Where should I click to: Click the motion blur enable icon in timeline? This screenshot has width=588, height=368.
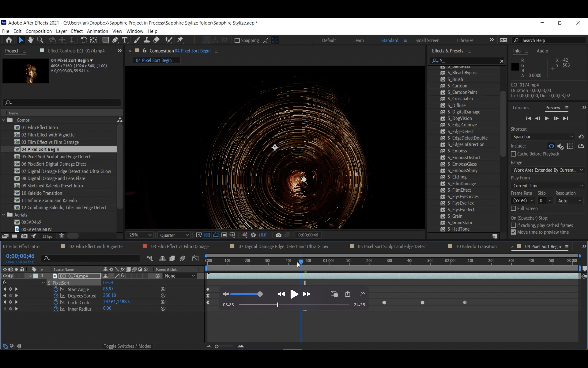click(182, 258)
